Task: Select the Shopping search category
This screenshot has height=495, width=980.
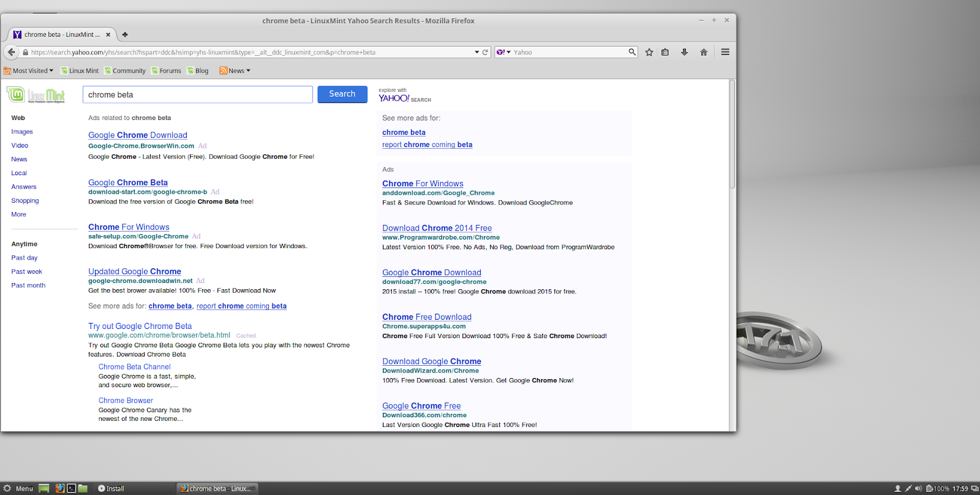Action: 25,200
